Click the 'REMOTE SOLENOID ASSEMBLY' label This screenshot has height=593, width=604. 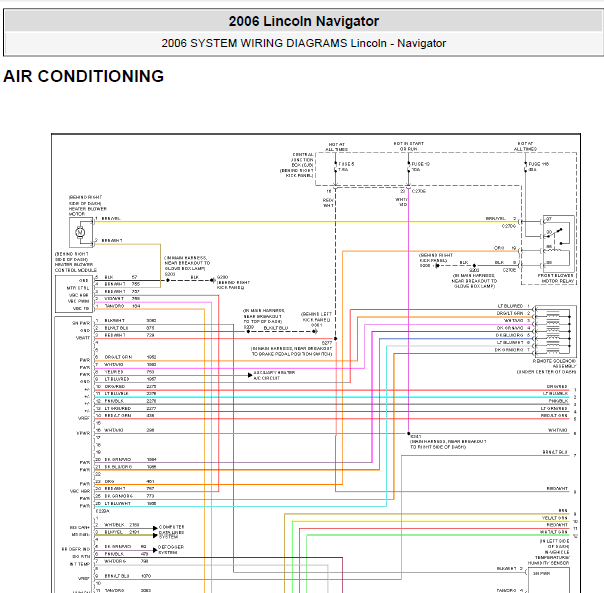click(x=554, y=364)
